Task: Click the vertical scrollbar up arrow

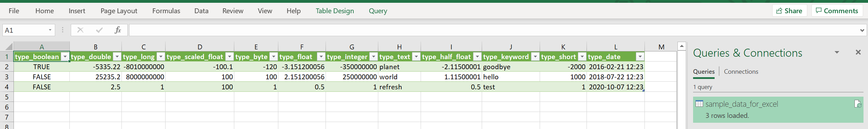Action: tap(682, 46)
